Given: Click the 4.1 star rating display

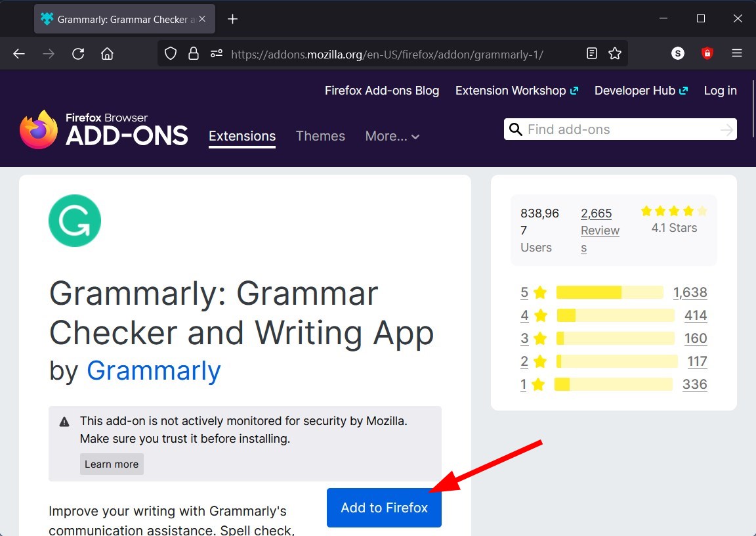Looking at the screenshot, I should coord(674,219).
